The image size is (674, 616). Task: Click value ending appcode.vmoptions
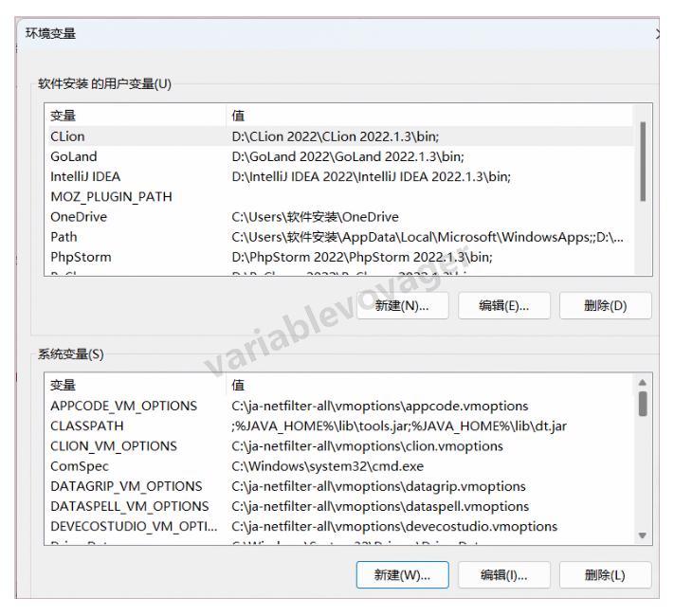[x=380, y=406]
